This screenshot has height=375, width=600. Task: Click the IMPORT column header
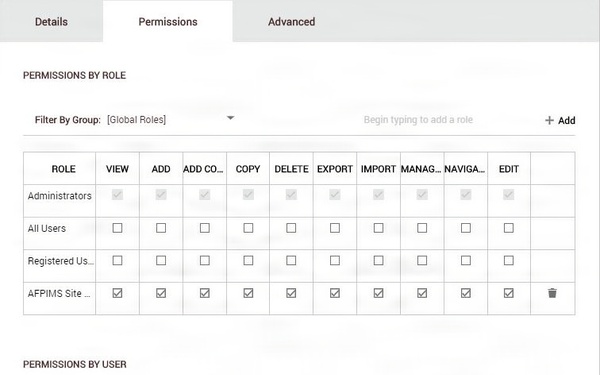tap(378, 169)
